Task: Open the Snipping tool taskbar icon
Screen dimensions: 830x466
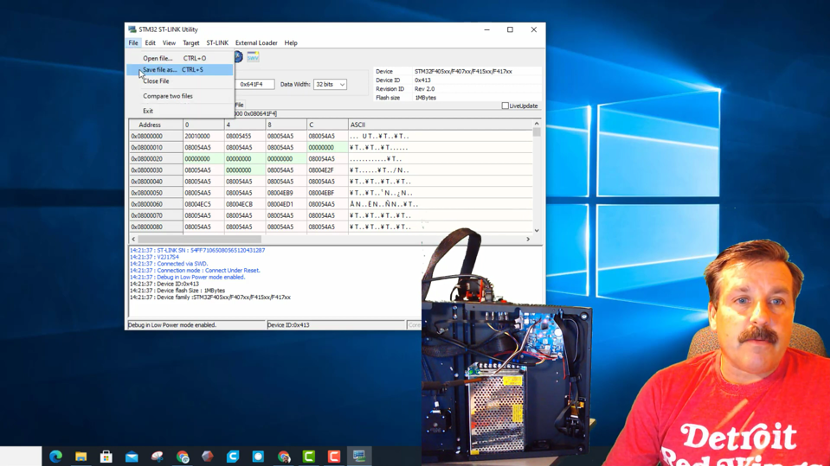Action: pos(157,456)
